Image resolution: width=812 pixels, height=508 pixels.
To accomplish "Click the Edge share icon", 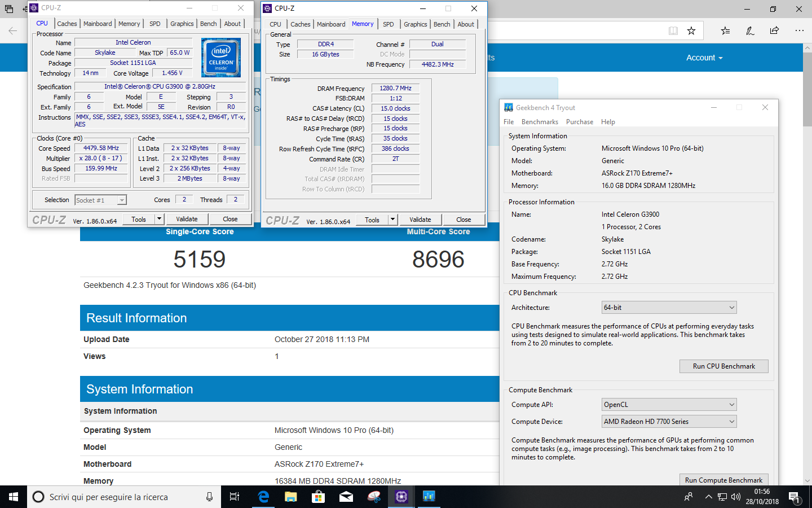I will 775,31.
